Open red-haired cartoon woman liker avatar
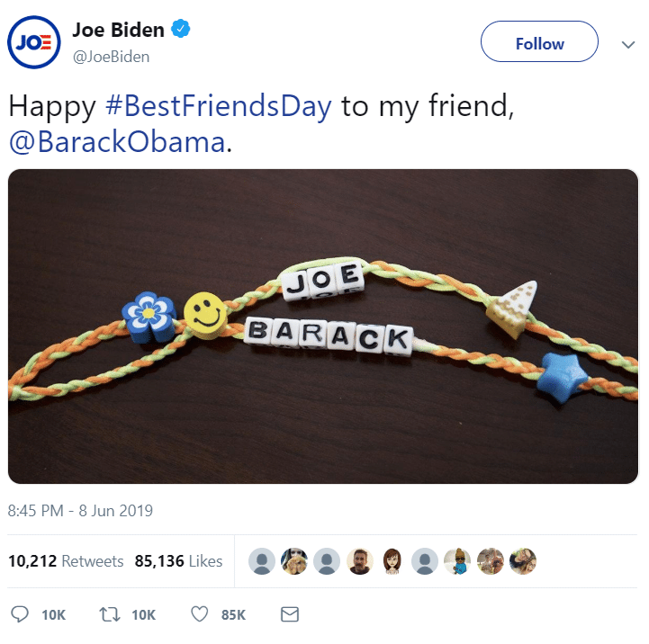Viewport: 649px width, 644px height. (392, 561)
